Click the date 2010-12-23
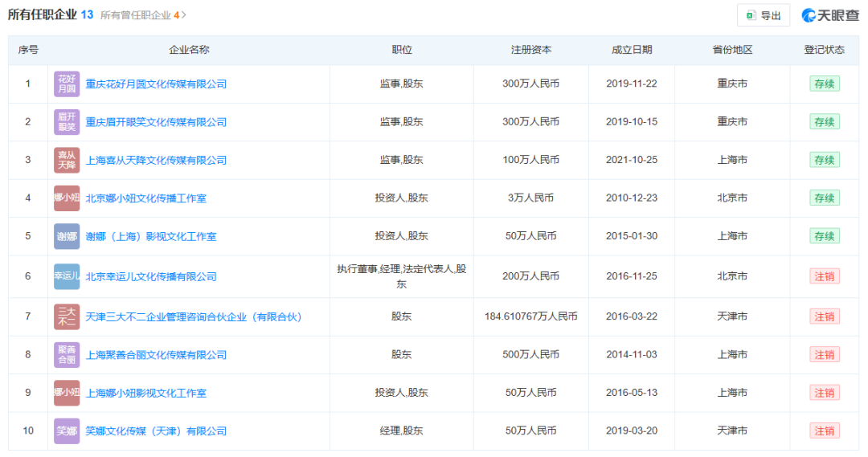 pos(632,198)
